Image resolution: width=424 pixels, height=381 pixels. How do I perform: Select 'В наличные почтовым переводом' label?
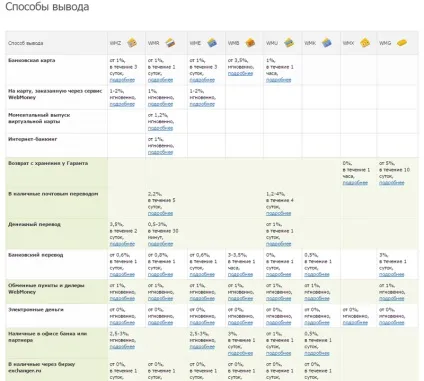coord(53,194)
